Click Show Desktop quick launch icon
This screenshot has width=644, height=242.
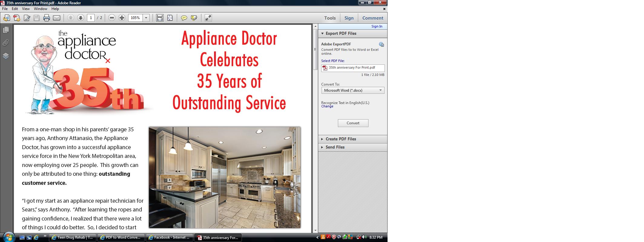pos(22,238)
